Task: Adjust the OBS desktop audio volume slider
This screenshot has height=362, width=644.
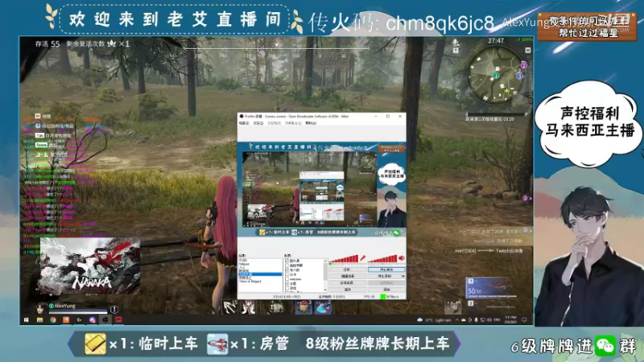Action: pos(382,258)
